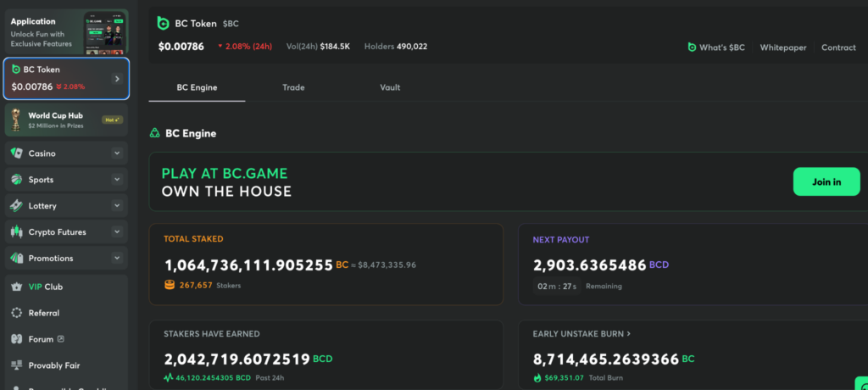
Task: Click the BC Token logo in header
Action: coord(163,23)
